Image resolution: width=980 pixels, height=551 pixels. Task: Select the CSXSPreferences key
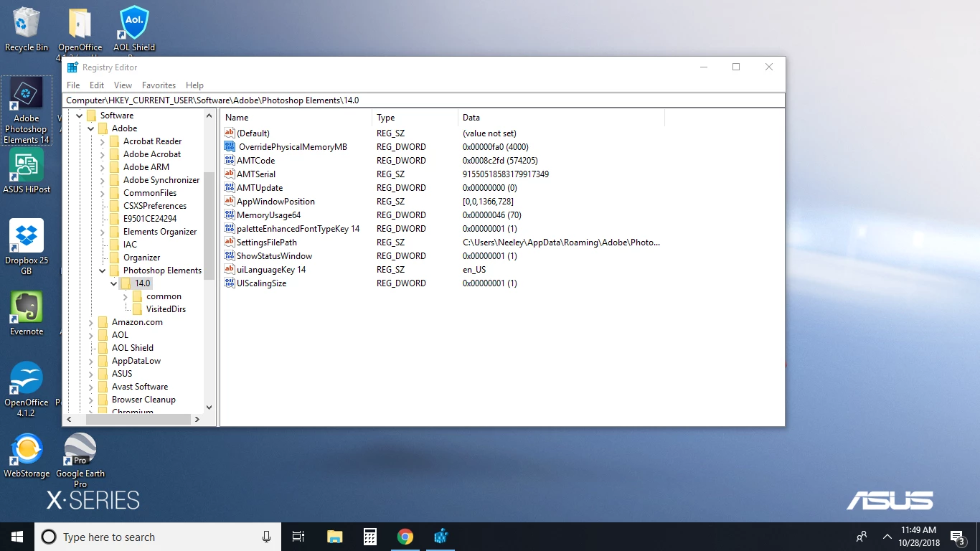coord(154,206)
